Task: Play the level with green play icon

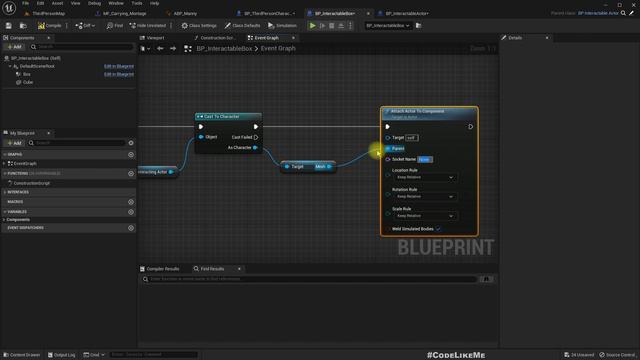Action: tap(312, 25)
